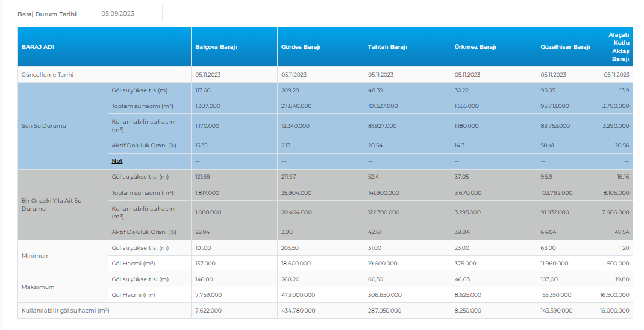644x330 pixels.
Task: Select the Balçova Barajı column header
Action: click(216, 47)
